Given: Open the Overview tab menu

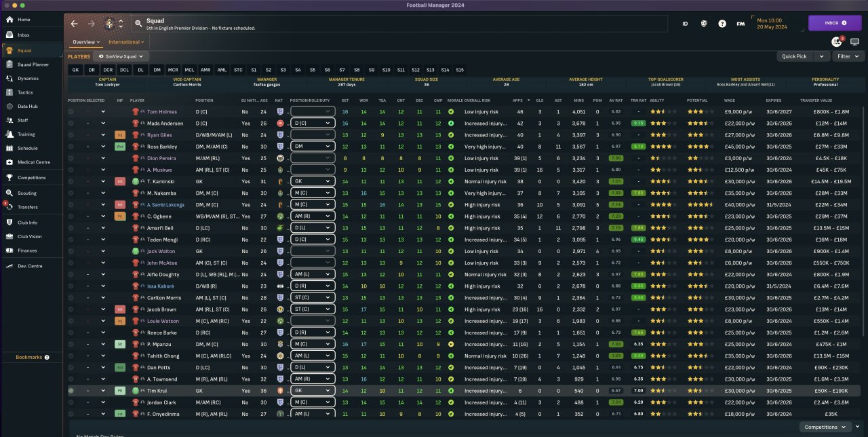Looking at the screenshot, I should point(86,42).
